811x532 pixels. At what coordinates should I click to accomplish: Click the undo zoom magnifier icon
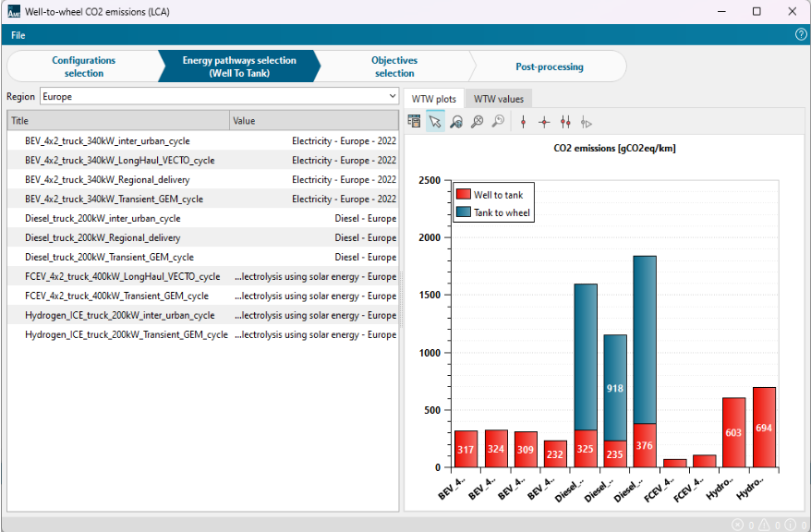pos(498,122)
